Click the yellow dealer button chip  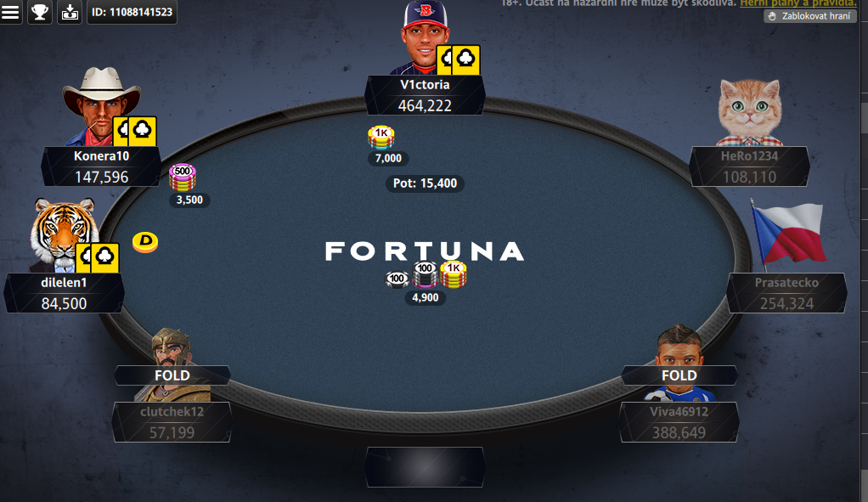point(145,242)
